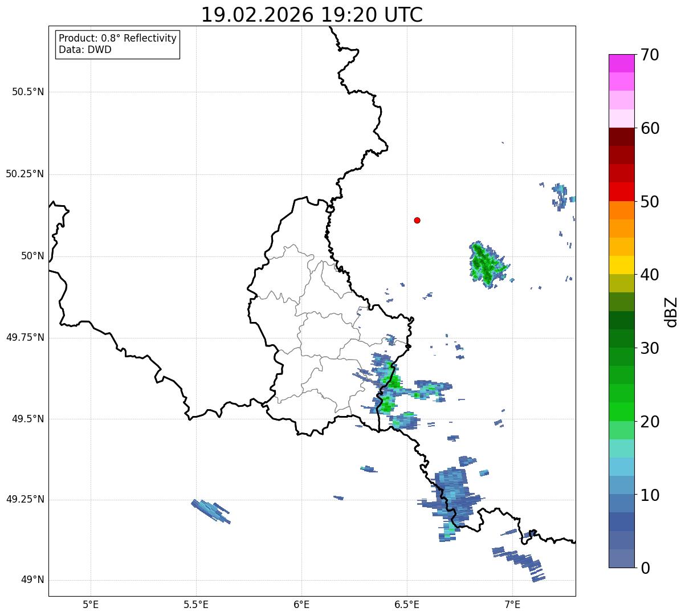Click the plot title 19.02.2026 19:20 UTC
Image resolution: width=685 pixels, height=616 pixels.
tap(312, 15)
